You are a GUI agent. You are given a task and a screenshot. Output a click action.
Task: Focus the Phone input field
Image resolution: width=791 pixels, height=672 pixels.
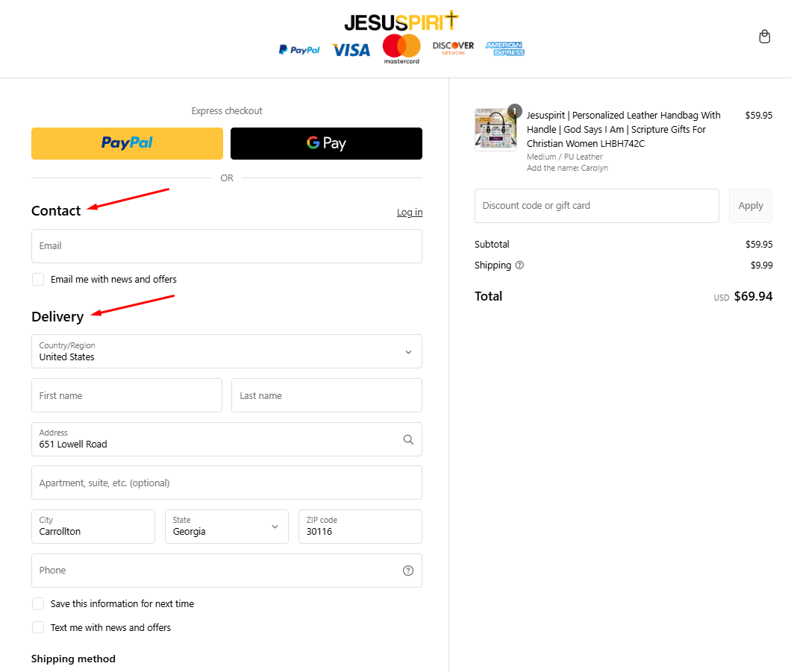point(227,571)
